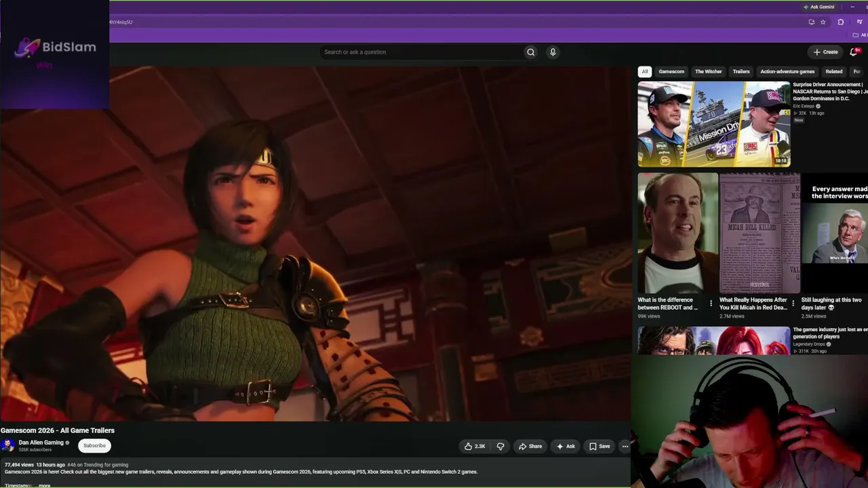
Task: Open more actions menu under the video
Action: [625, 446]
